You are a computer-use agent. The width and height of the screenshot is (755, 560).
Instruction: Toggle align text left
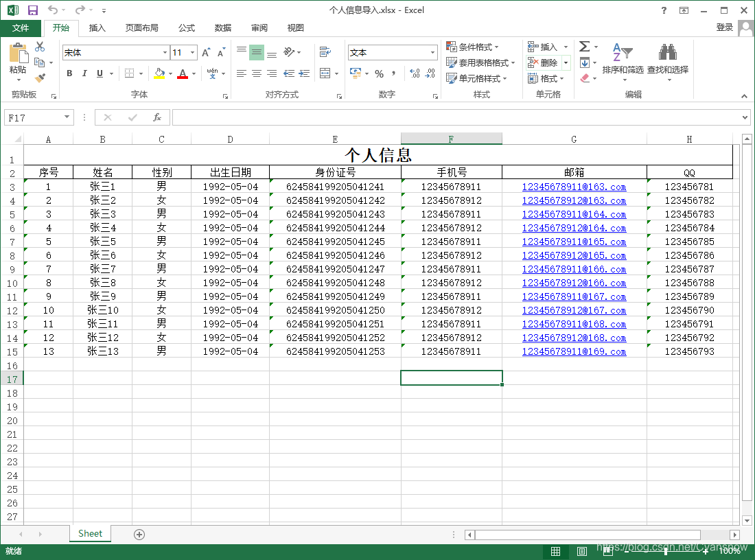coord(242,73)
